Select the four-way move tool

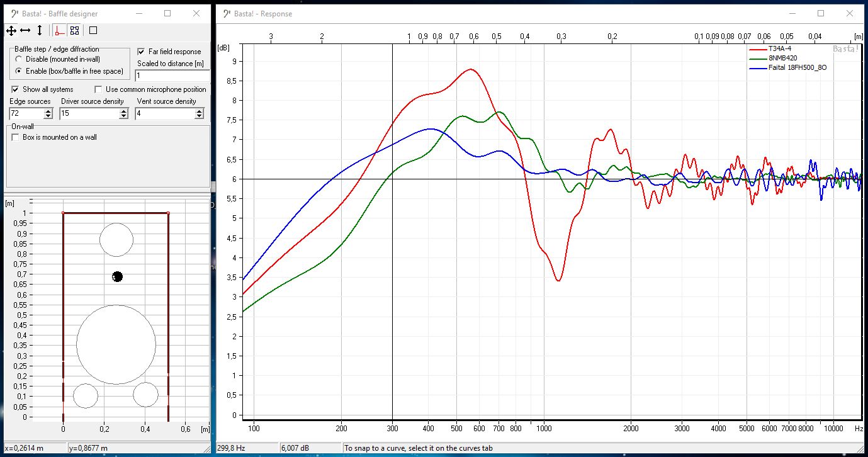tap(11, 30)
